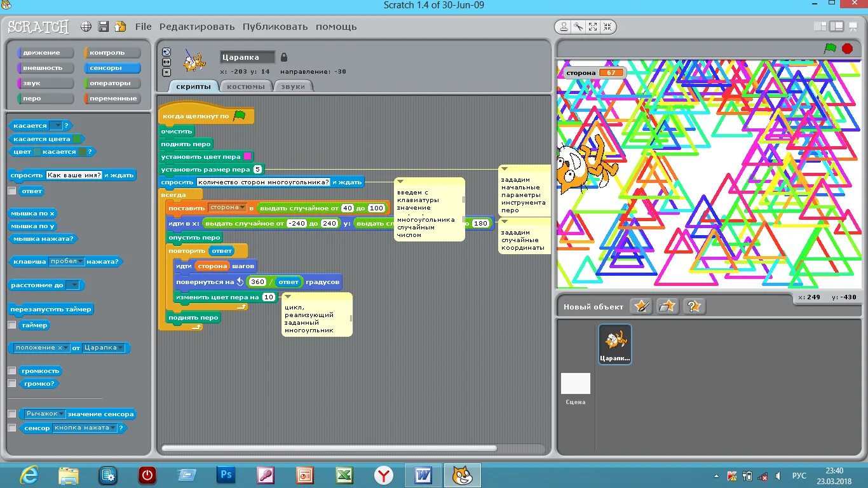Click pink pen color swatch in script
This screenshot has width=868, height=488.
pos(247,156)
